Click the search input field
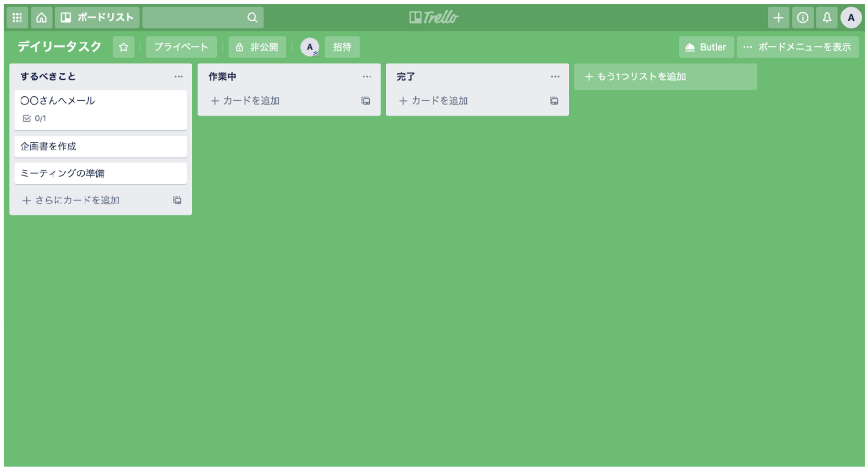Viewport: 868px width, 470px height. click(x=202, y=18)
